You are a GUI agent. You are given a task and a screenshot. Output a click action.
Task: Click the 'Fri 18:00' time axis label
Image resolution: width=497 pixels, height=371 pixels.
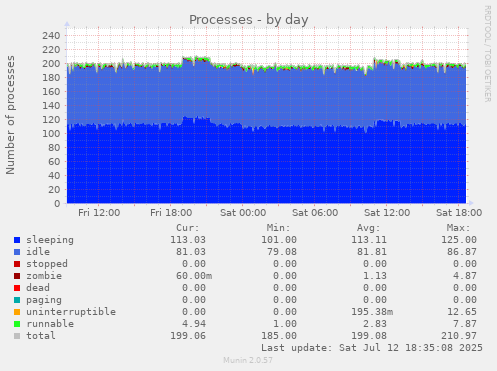click(x=171, y=213)
